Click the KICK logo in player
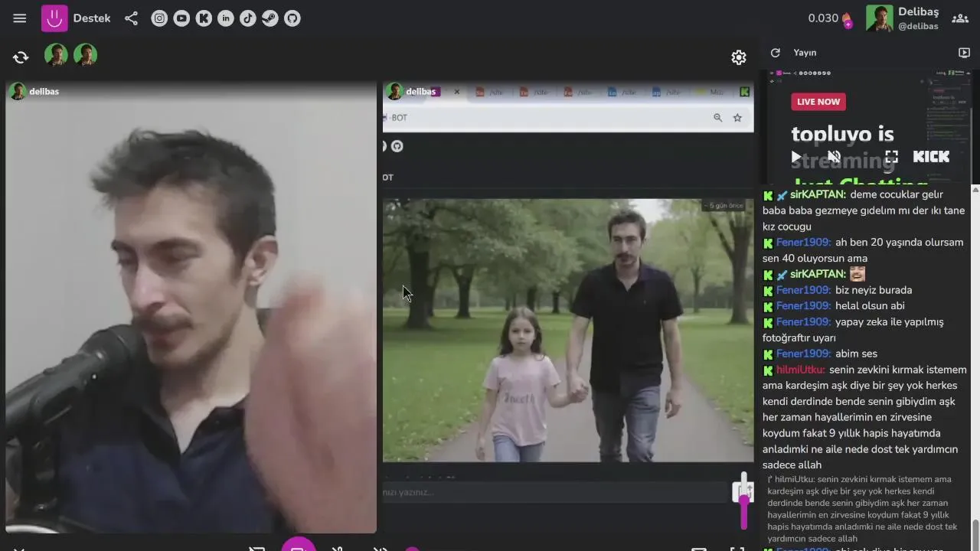 [931, 157]
